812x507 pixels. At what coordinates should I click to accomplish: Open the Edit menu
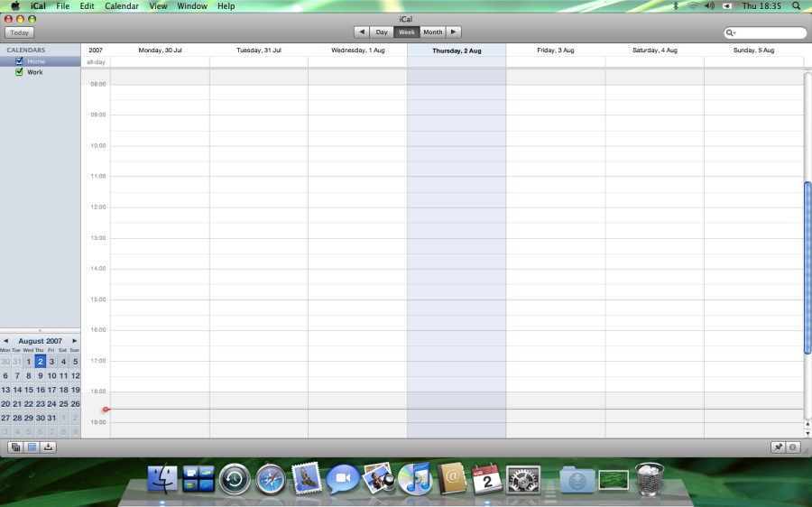(x=87, y=5)
